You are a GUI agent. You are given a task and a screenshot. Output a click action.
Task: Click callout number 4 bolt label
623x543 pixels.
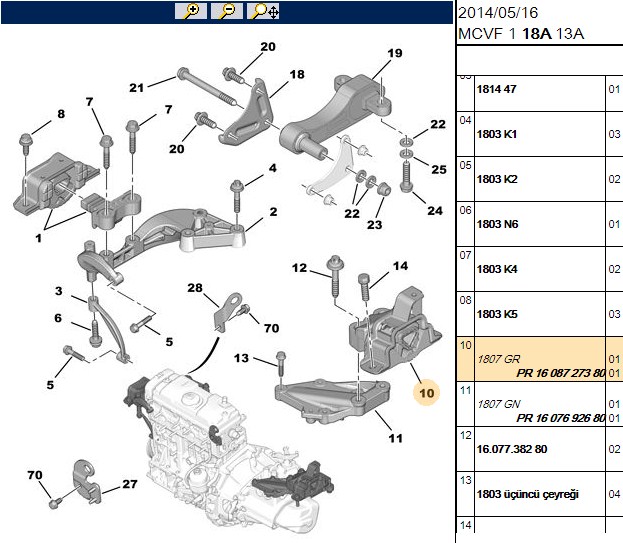pos(273,168)
